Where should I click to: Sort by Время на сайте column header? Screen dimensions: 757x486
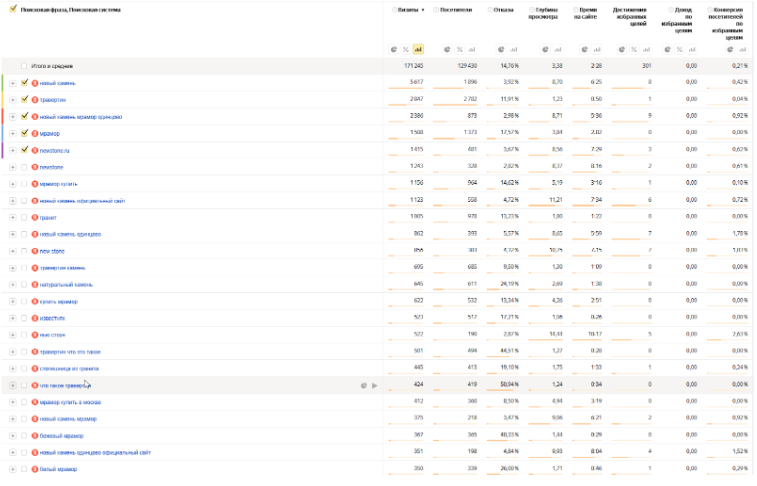588,13
